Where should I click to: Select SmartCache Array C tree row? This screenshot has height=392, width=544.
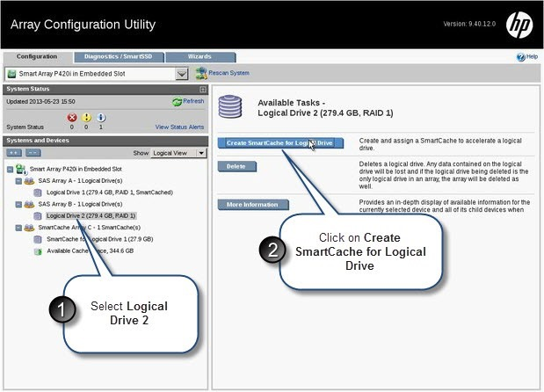point(89,228)
